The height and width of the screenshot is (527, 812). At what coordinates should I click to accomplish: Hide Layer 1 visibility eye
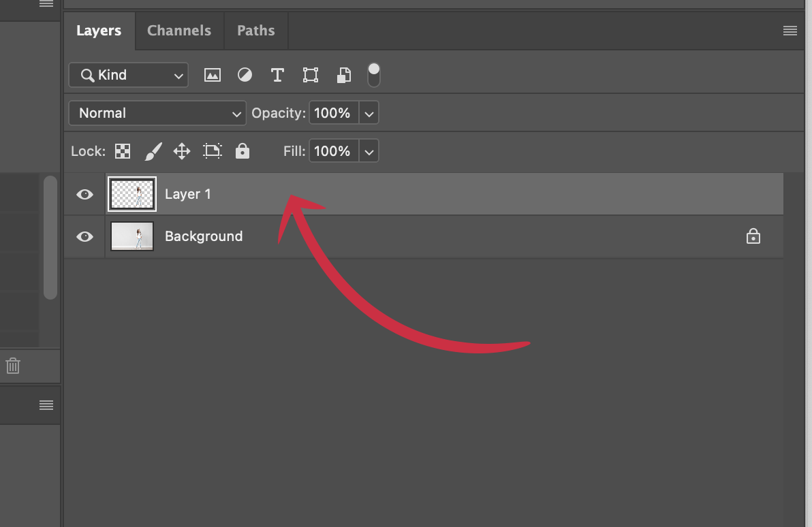click(84, 195)
